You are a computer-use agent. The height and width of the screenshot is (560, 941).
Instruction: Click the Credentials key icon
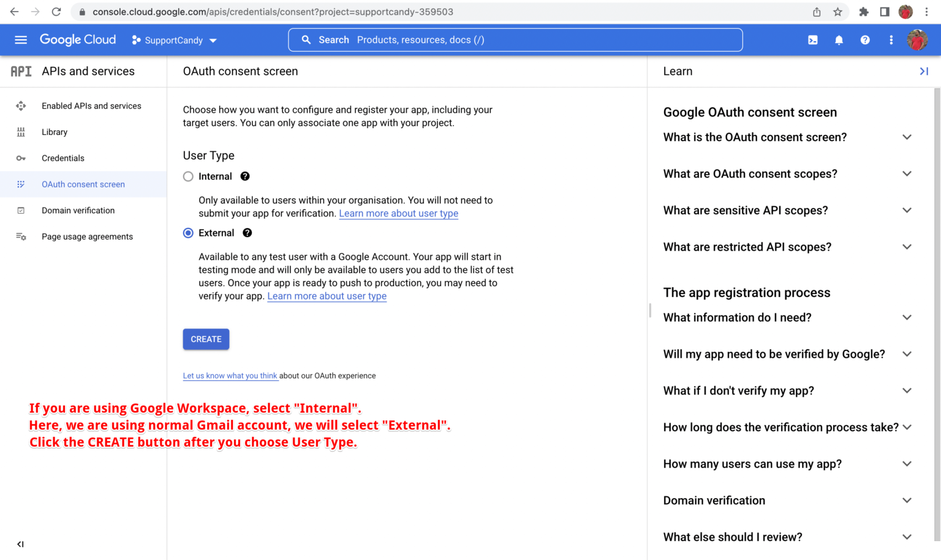pyautogui.click(x=21, y=158)
